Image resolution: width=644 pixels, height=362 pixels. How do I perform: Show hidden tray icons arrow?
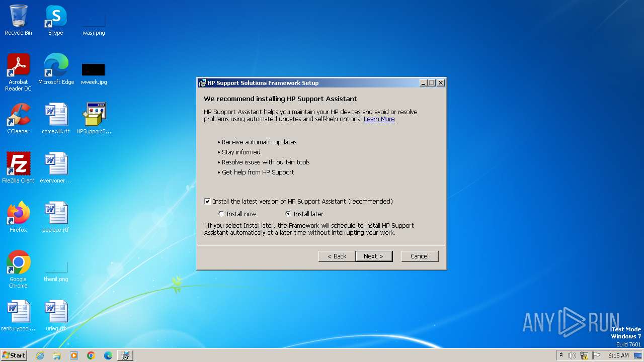point(561,355)
